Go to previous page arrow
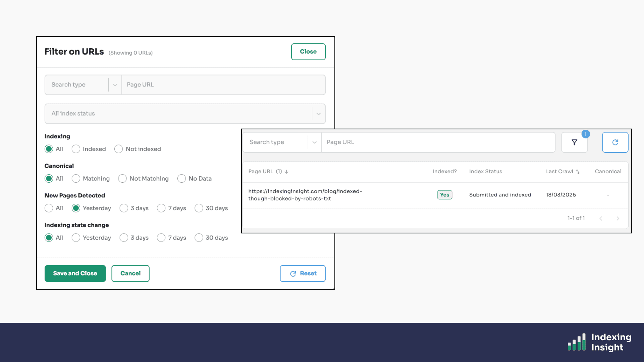644x362 pixels. pyautogui.click(x=601, y=218)
